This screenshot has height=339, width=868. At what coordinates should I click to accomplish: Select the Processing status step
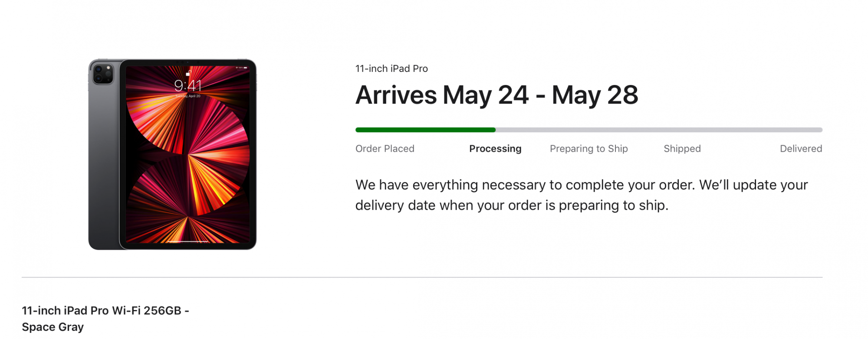click(x=495, y=149)
